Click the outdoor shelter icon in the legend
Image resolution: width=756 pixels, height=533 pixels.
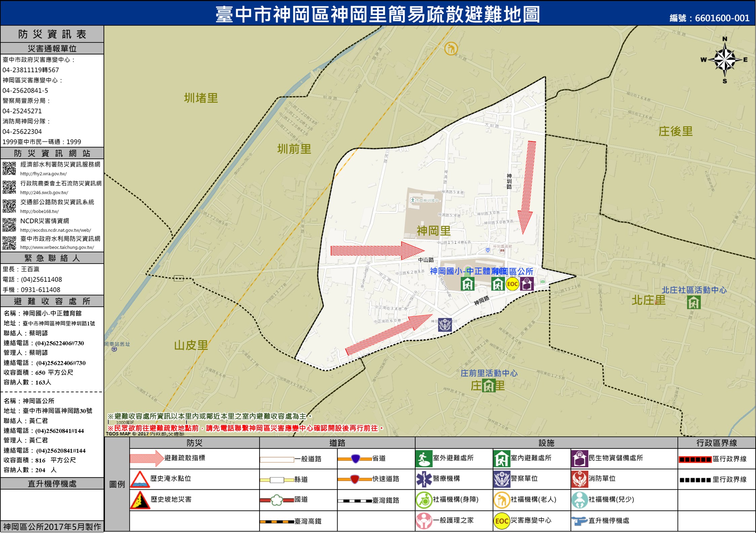[x=424, y=458]
